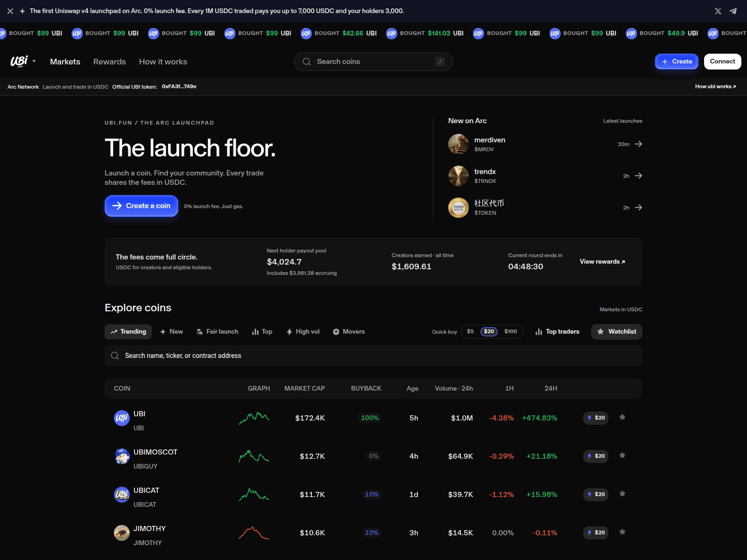Sort the table by 24H column
Viewport: 747px width, 560px height.
point(551,389)
